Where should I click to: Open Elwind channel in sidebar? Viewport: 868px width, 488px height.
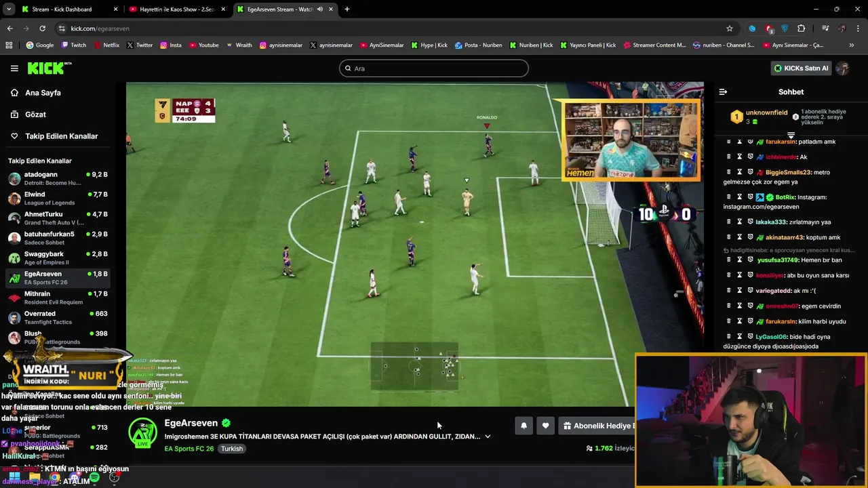(x=58, y=199)
